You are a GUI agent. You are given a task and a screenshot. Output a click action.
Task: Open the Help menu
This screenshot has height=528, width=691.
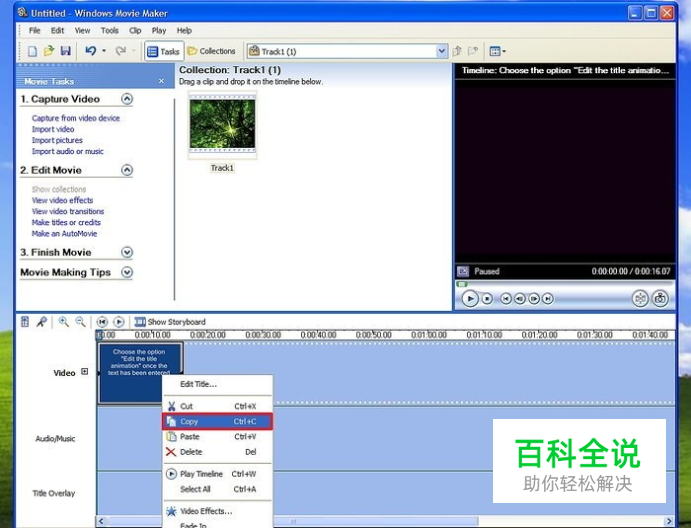pos(184,30)
